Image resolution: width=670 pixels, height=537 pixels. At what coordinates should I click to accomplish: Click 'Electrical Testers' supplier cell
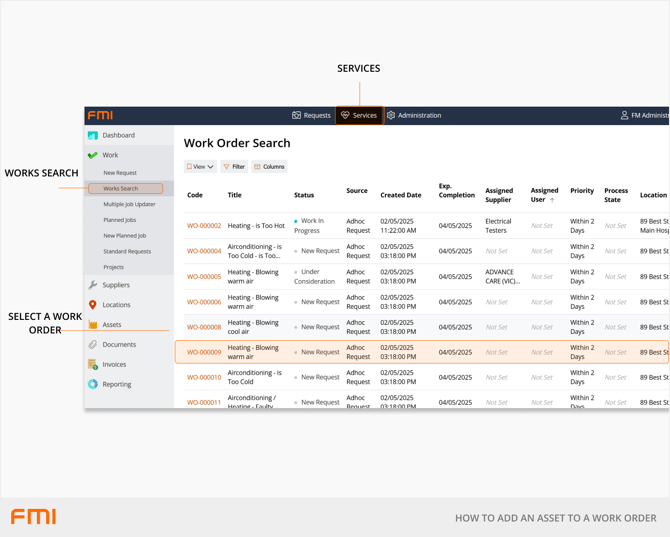pos(498,226)
